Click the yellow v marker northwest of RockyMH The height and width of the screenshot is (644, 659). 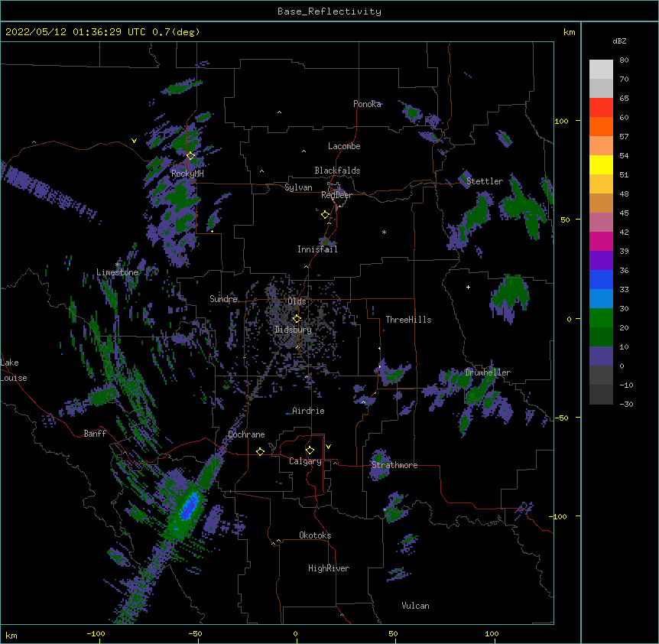click(x=134, y=141)
